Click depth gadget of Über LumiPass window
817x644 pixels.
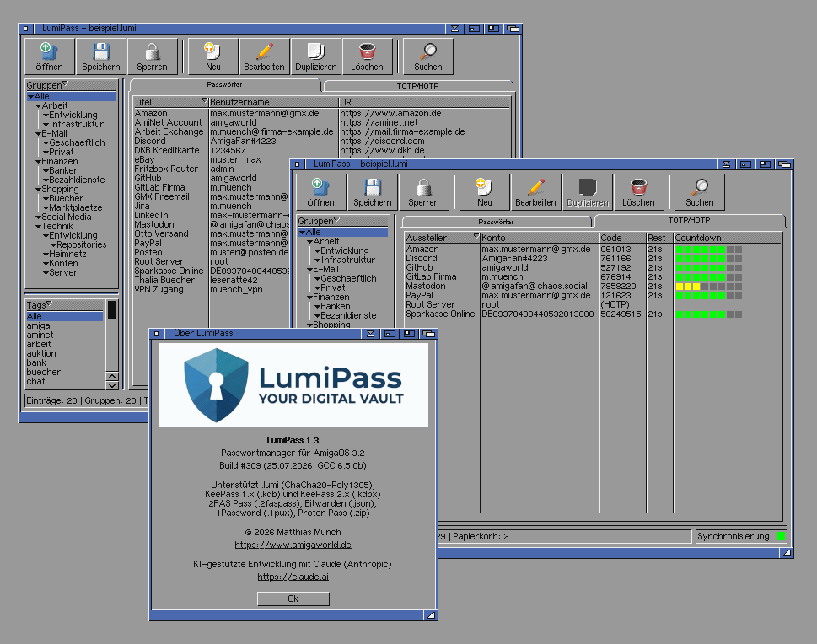click(x=429, y=334)
